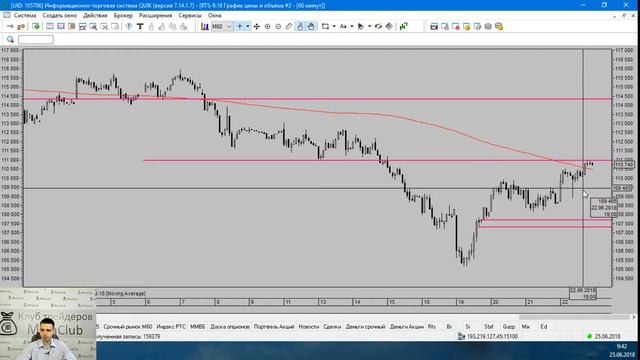640x360 pixels.
Task: Switch to the Деньги Акции tab
Action: coord(407,327)
